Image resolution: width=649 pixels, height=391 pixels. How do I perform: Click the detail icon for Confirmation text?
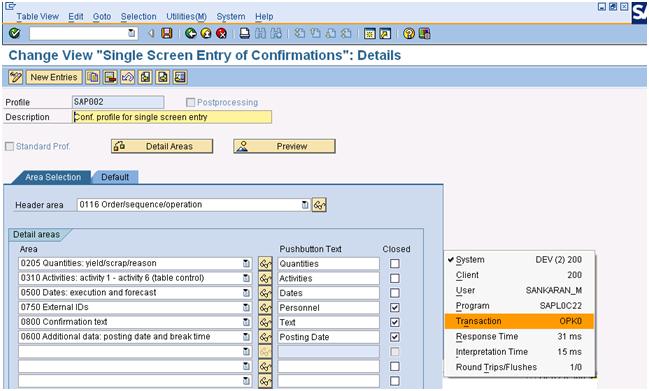pyautogui.click(x=265, y=322)
